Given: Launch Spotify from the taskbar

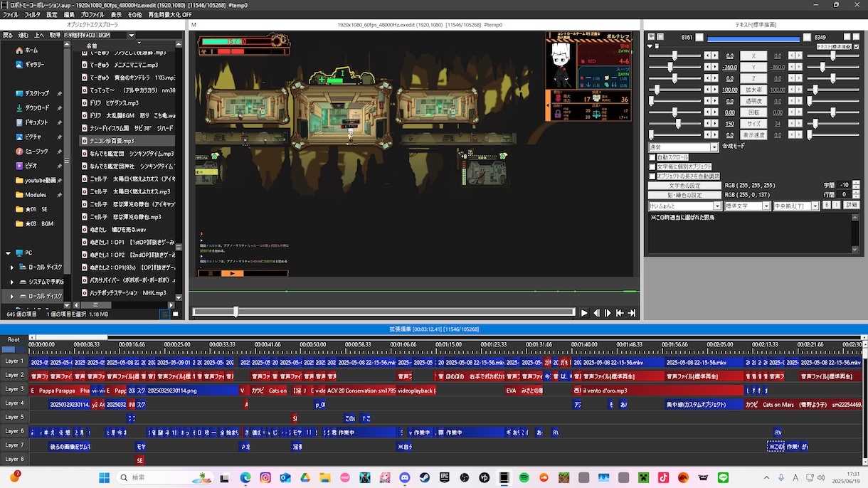Looking at the screenshot, I should pyautogui.click(x=524, y=477).
